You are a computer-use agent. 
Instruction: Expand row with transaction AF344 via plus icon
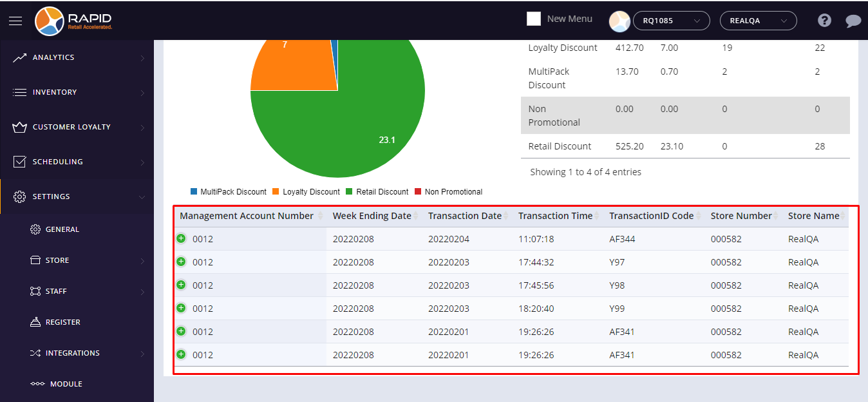181,238
